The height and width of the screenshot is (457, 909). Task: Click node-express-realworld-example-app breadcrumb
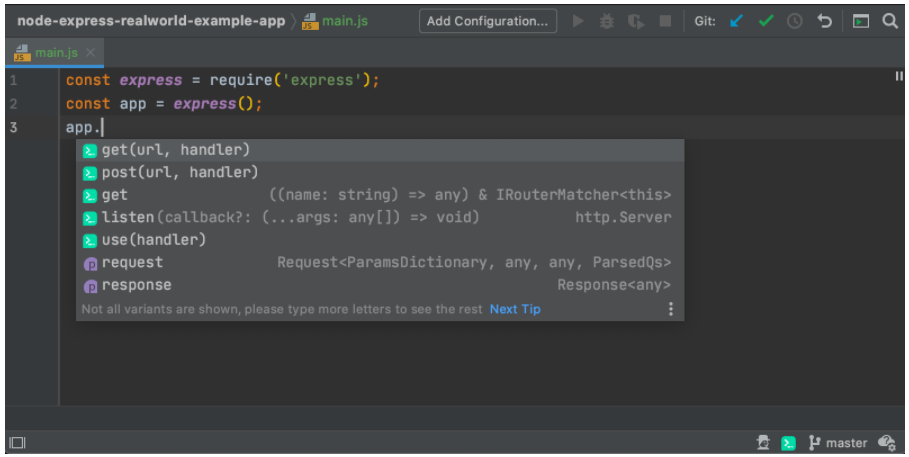[151, 21]
